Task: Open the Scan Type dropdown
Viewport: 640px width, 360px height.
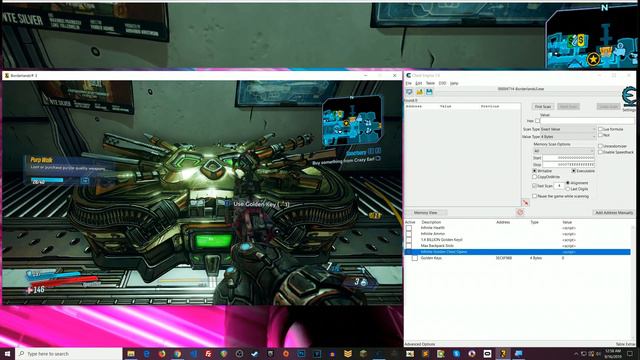Action: point(568,129)
